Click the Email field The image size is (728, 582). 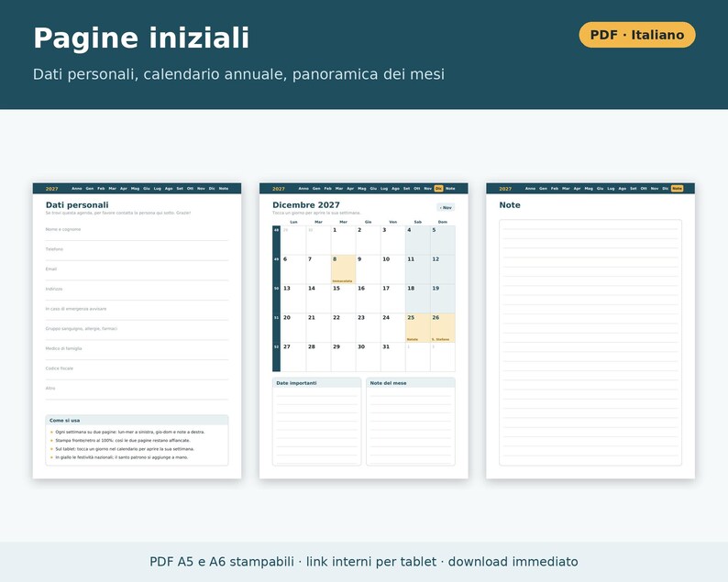[x=137, y=273]
